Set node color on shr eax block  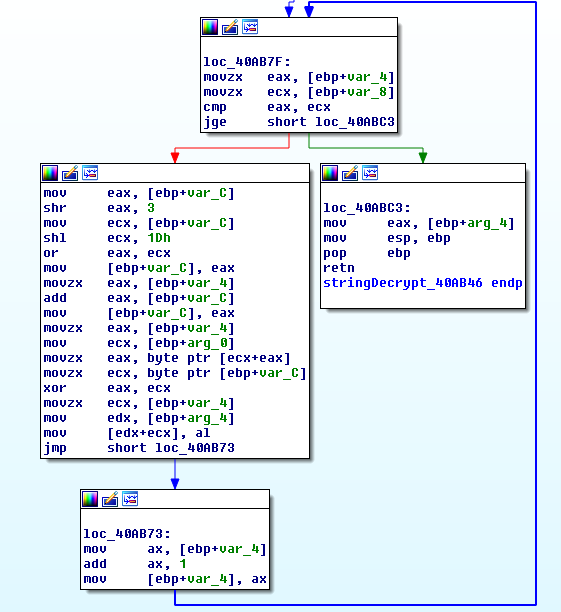pos(50,173)
